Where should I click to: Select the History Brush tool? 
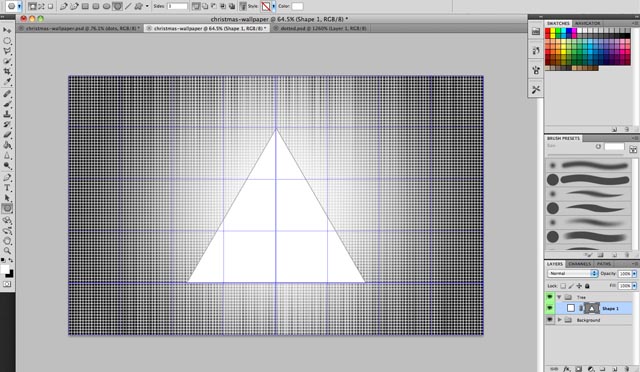click(7, 125)
